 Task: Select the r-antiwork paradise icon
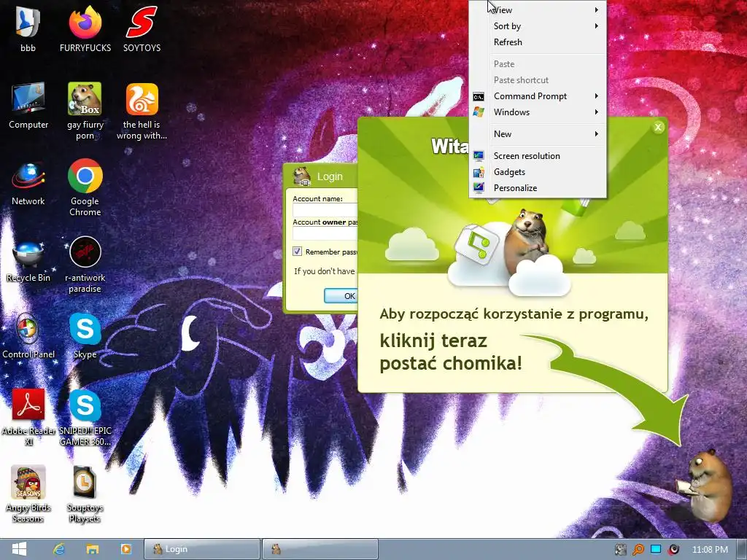point(85,265)
